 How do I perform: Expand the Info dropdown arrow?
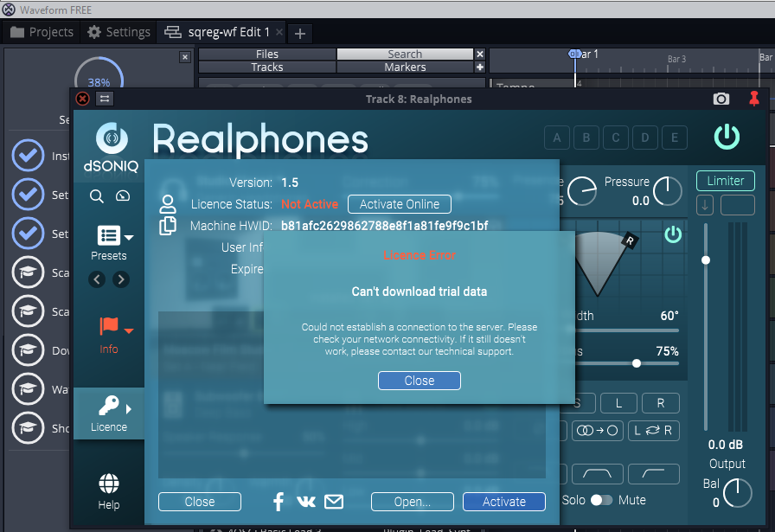coord(129,330)
